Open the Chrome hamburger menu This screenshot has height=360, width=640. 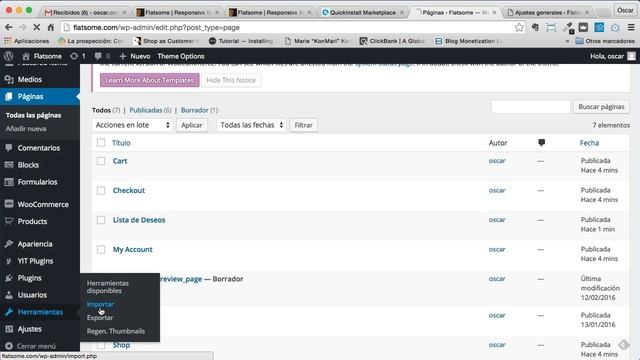(631, 27)
